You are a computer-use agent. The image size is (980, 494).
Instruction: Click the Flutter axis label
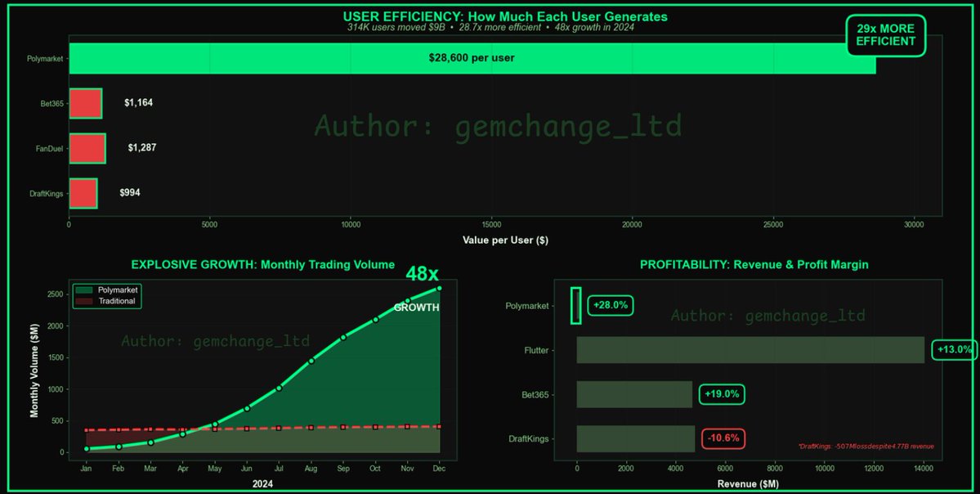pyautogui.click(x=536, y=350)
